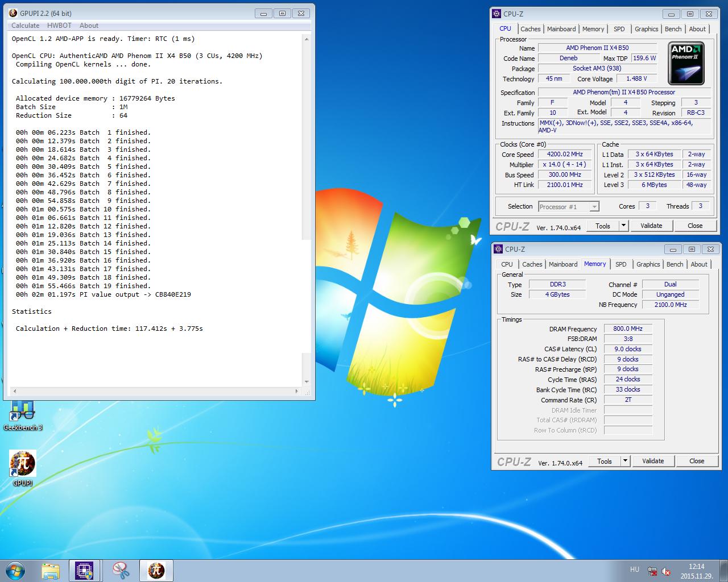This screenshot has width=728, height=582.
Task: Click the Level 3 cache value 6 MBytes
Action: [x=654, y=185]
